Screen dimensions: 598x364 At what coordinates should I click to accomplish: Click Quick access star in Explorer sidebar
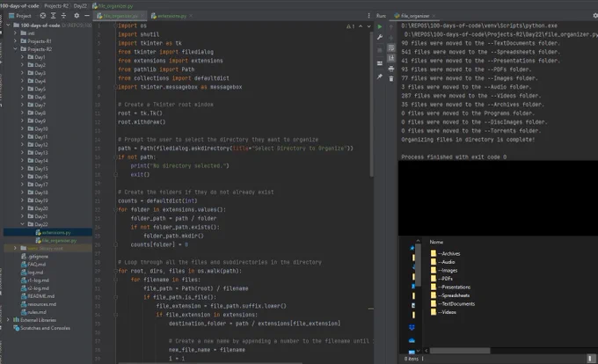(x=412, y=248)
